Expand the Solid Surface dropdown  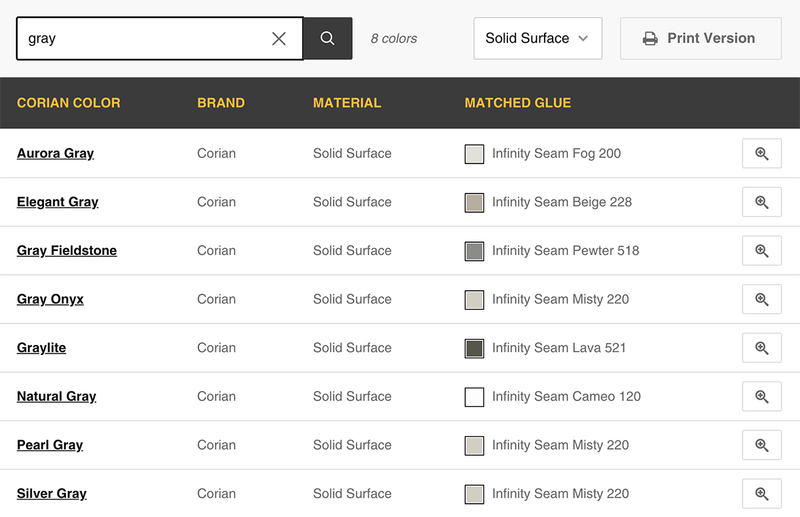click(537, 38)
